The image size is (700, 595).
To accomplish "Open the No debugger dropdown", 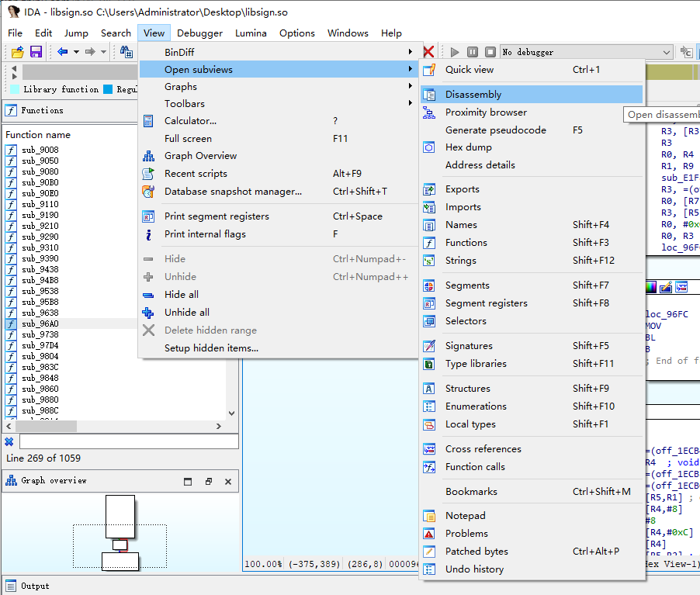I will click(x=586, y=52).
